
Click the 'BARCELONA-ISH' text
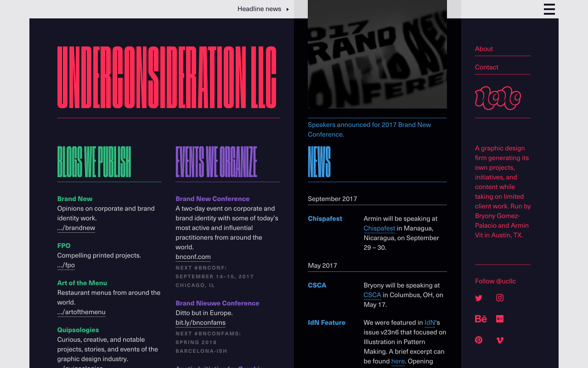(x=202, y=351)
